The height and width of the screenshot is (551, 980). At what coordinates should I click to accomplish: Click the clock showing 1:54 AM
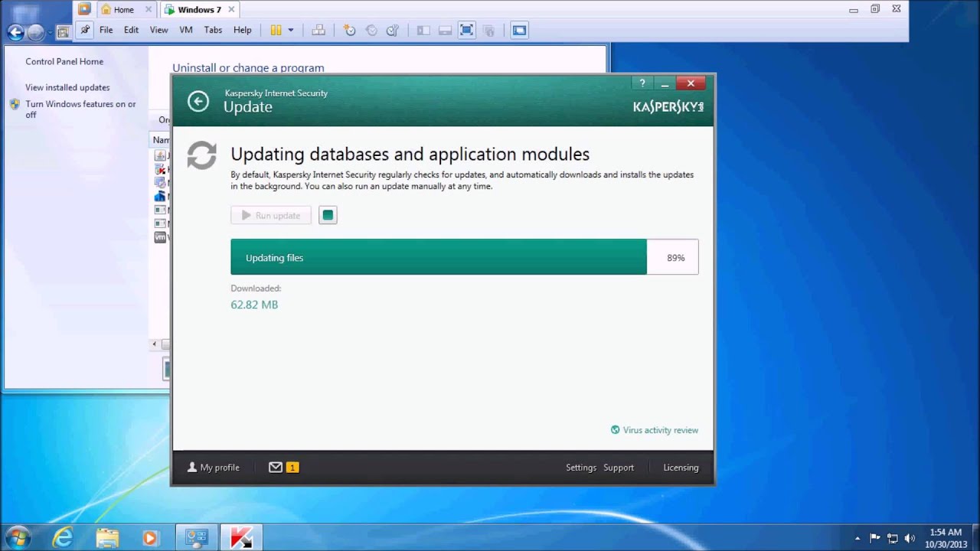(x=946, y=532)
